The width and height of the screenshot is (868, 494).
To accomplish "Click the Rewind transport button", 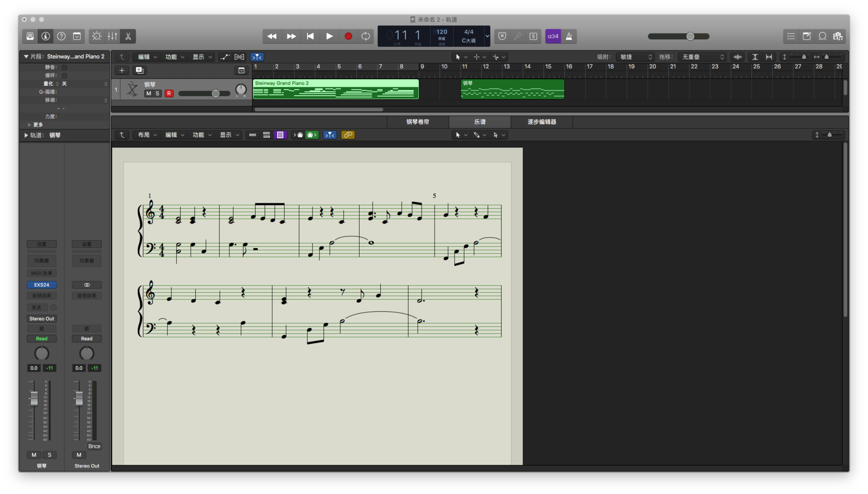I will click(x=272, y=36).
